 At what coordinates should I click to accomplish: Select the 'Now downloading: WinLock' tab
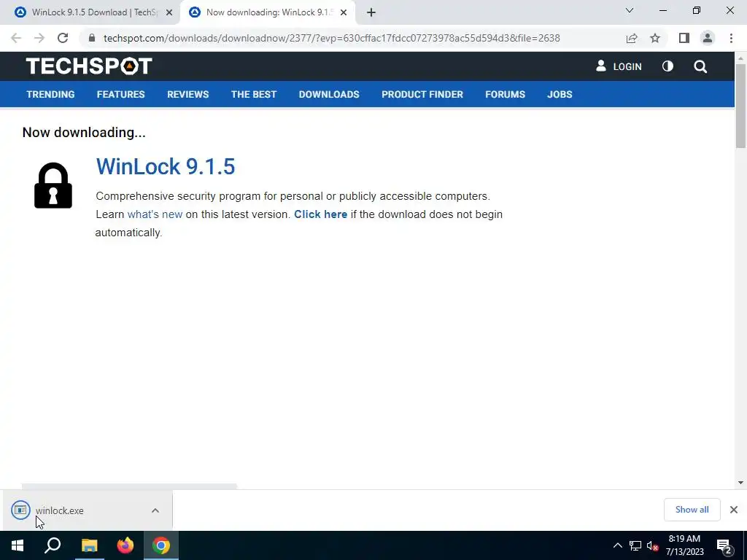click(267, 12)
